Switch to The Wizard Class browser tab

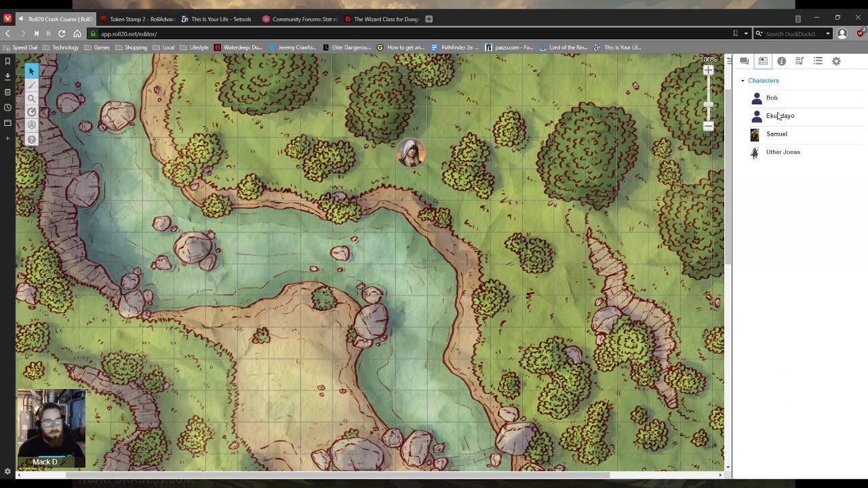point(380,19)
